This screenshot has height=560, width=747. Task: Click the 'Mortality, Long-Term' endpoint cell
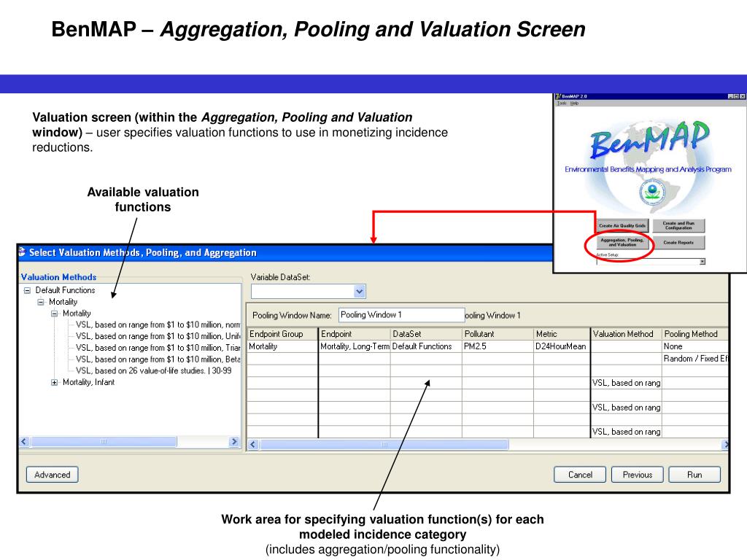pos(355,346)
